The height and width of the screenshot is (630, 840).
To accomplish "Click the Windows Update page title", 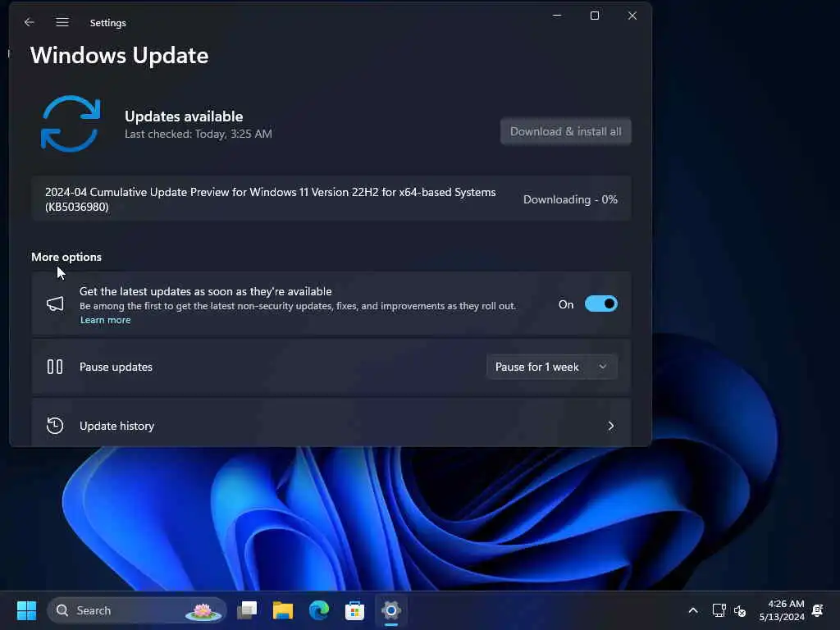I will (120, 56).
